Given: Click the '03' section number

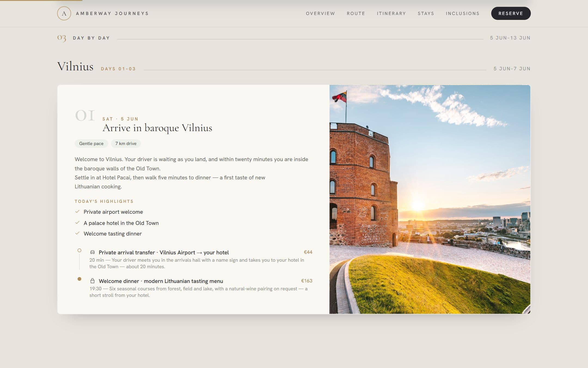Looking at the screenshot, I should pyautogui.click(x=62, y=38).
